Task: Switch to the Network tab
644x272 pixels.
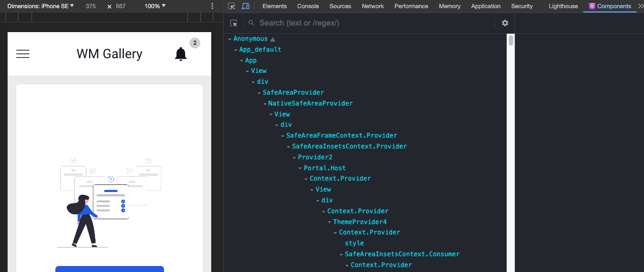Action: click(372, 6)
